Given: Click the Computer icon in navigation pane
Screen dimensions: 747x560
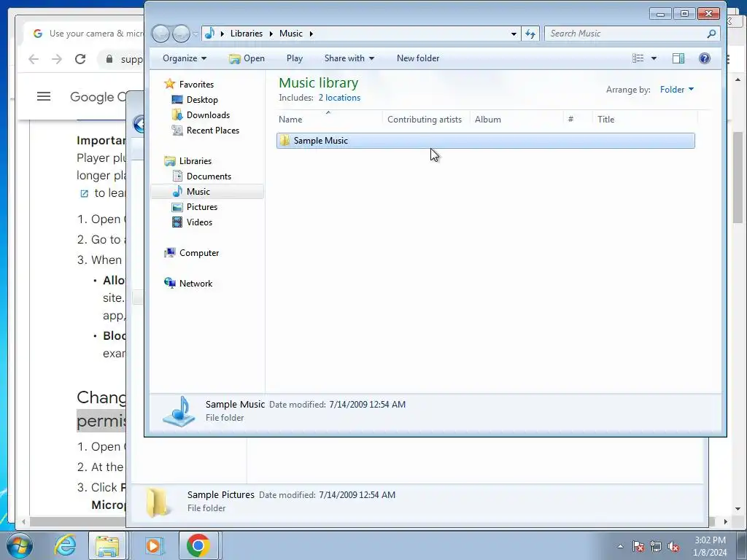Looking at the screenshot, I should pyautogui.click(x=169, y=253).
